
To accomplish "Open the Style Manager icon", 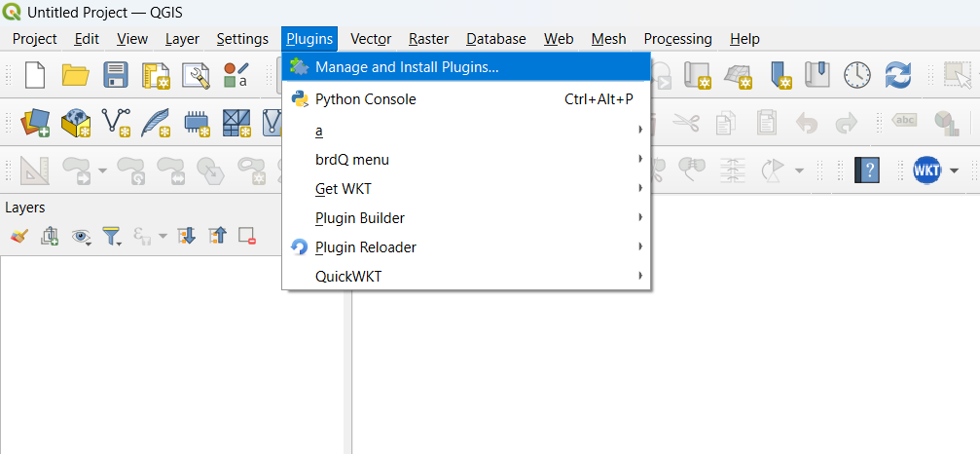I will point(236,75).
